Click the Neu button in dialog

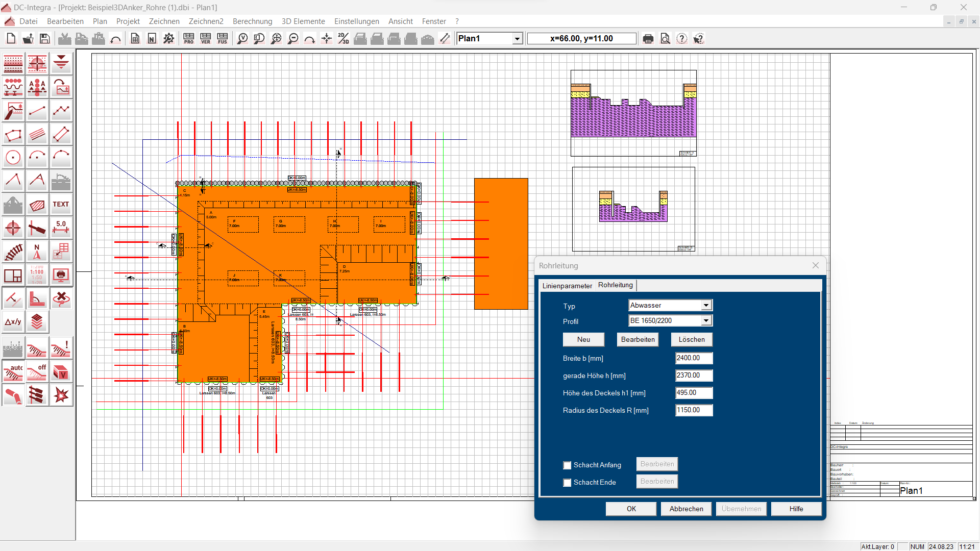click(583, 340)
